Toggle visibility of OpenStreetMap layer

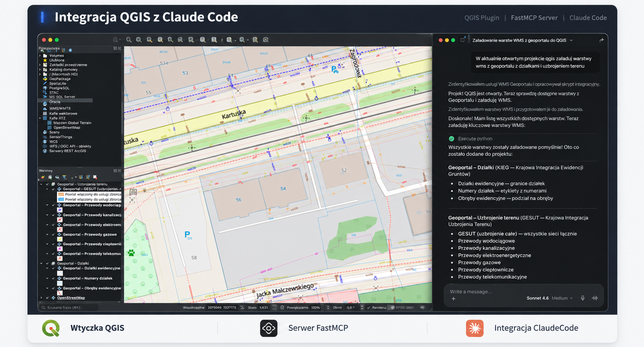pyautogui.click(x=47, y=298)
